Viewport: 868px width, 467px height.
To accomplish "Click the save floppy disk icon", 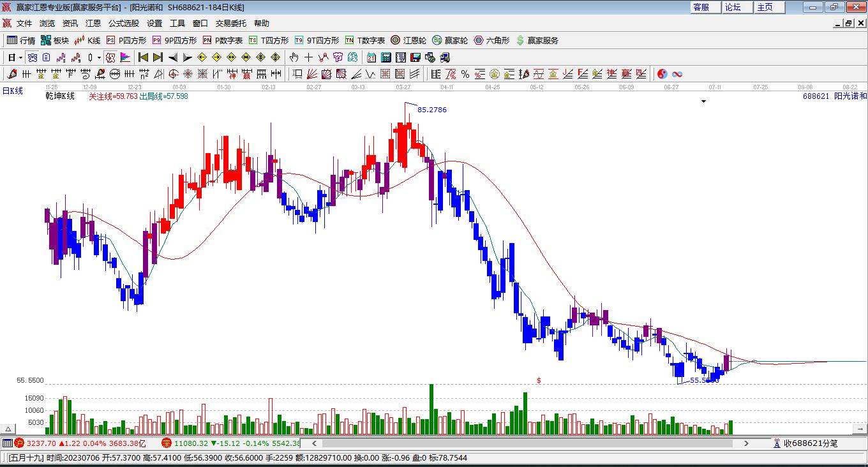I will click(x=415, y=57).
